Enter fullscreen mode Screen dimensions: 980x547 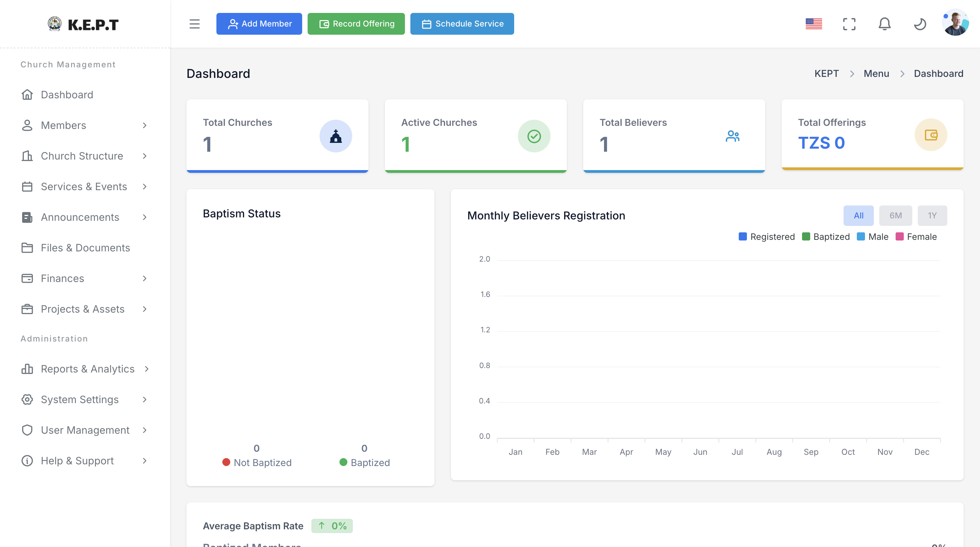849,23
